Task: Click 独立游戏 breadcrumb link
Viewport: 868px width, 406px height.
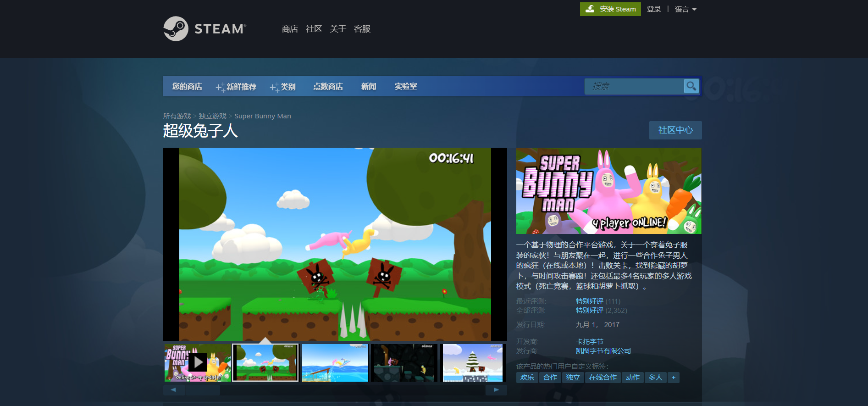Action: pos(212,116)
